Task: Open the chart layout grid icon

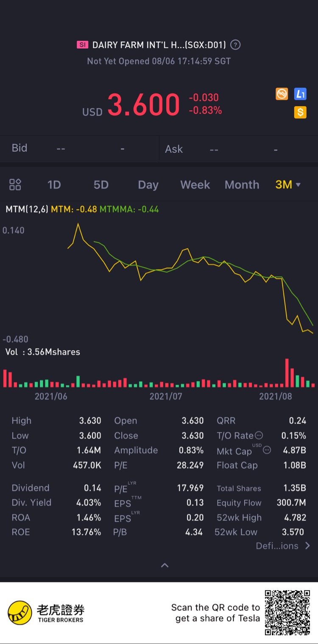Action: [x=15, y=185]
